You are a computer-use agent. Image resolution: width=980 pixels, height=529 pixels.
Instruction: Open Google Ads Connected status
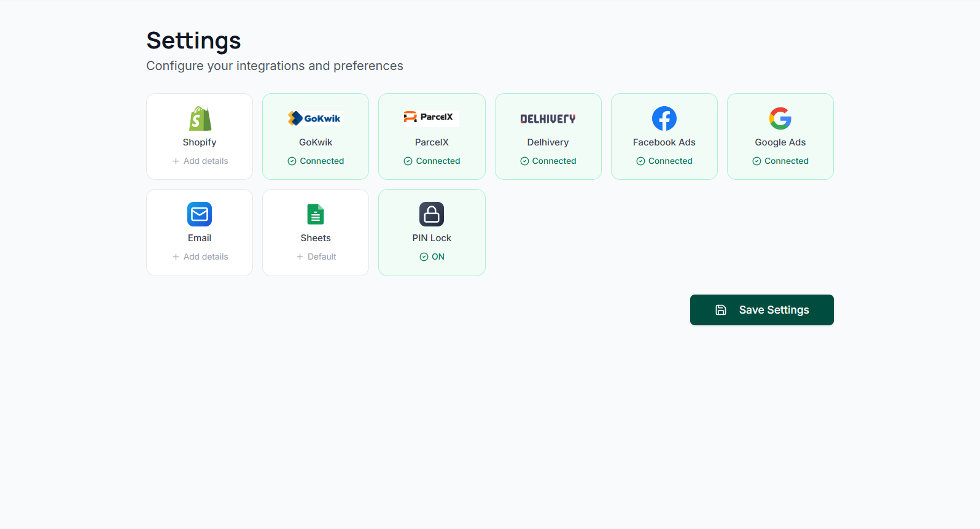(x=780, y=161)
